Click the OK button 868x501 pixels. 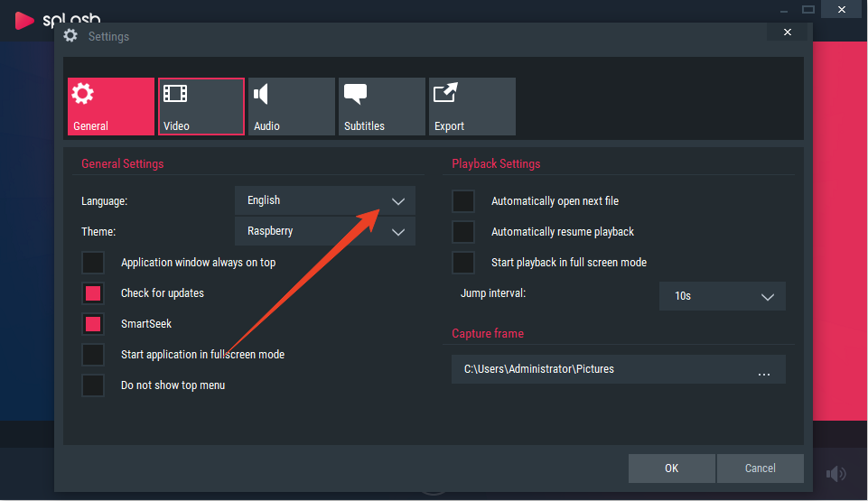(x=671, y=469)
